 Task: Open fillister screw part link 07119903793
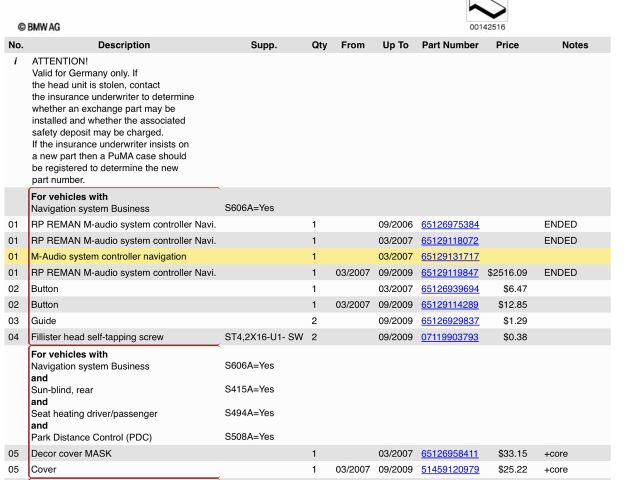click(x=450, y=337)
